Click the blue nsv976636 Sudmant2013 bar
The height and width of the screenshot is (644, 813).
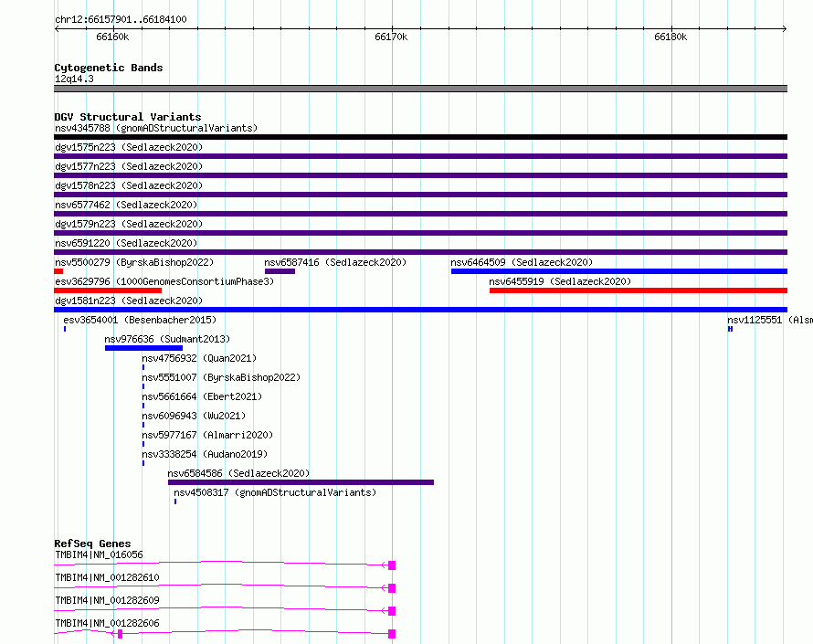click(143, 348)
